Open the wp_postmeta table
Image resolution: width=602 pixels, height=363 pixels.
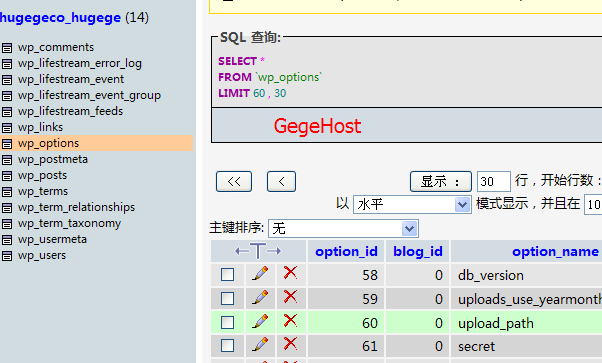click(53, 159)
